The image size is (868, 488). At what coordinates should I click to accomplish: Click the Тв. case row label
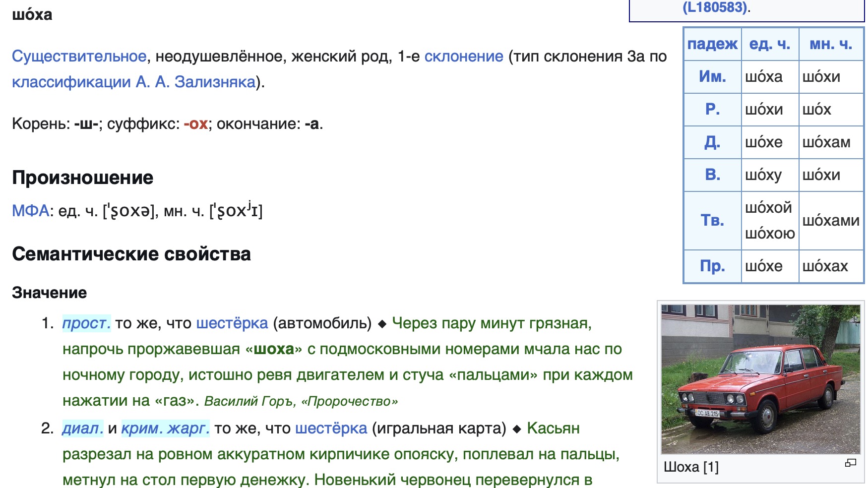pyautogui.click(x=712, y=220)
